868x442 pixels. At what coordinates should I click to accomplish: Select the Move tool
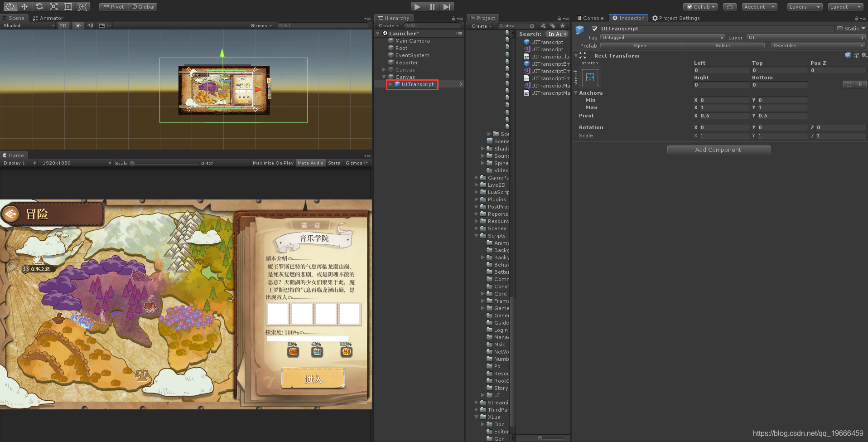pos(24,6)
